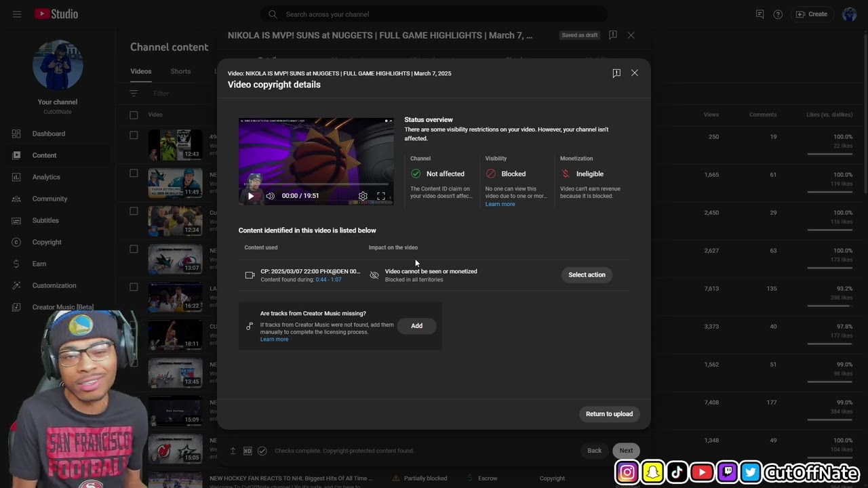Add missing Creator Music tracks
Image resolution: width=868 pixels, height=488 pixels.
pos(416,326)
